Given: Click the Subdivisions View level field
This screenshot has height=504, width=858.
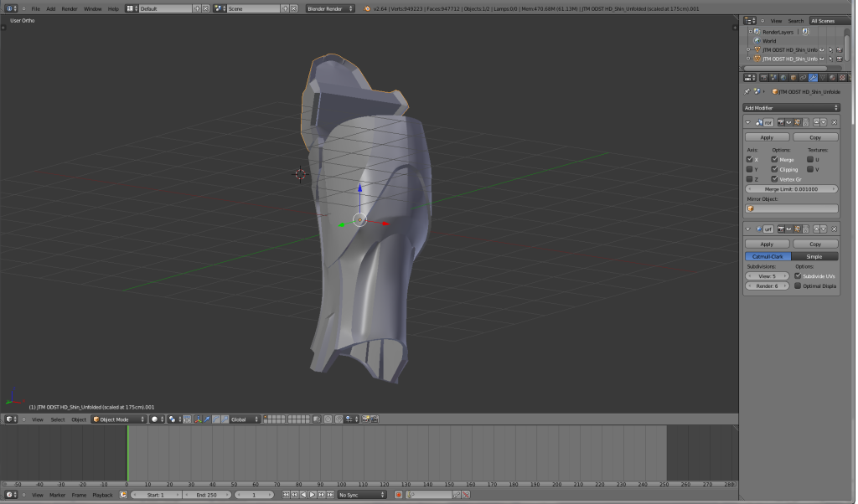Looking at the screenshot, I should coord(768,276).
